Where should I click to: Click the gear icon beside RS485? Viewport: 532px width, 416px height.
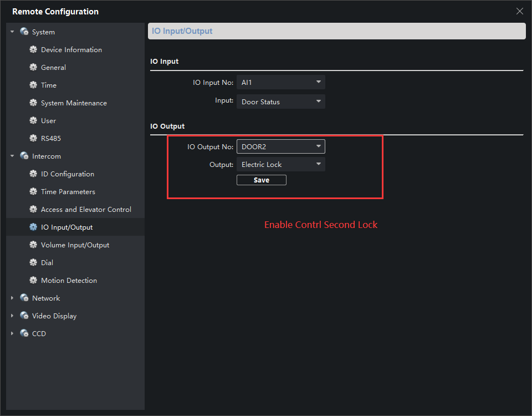point(33,138)
